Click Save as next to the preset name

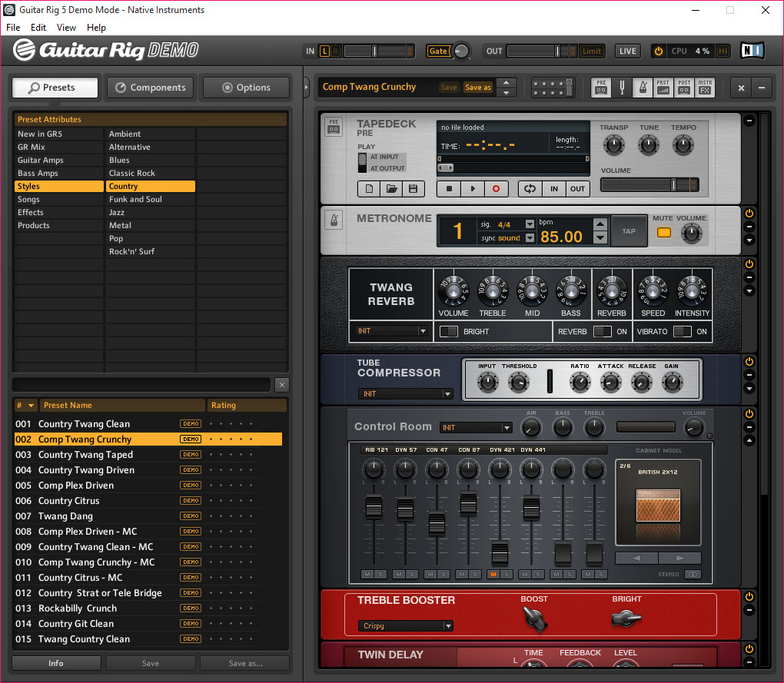(x=478, y=88)
